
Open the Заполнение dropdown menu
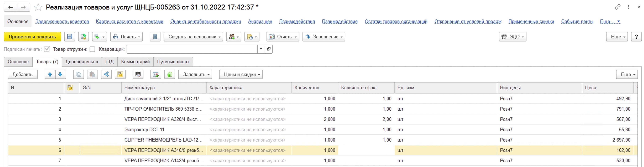[x=324, y=37]
